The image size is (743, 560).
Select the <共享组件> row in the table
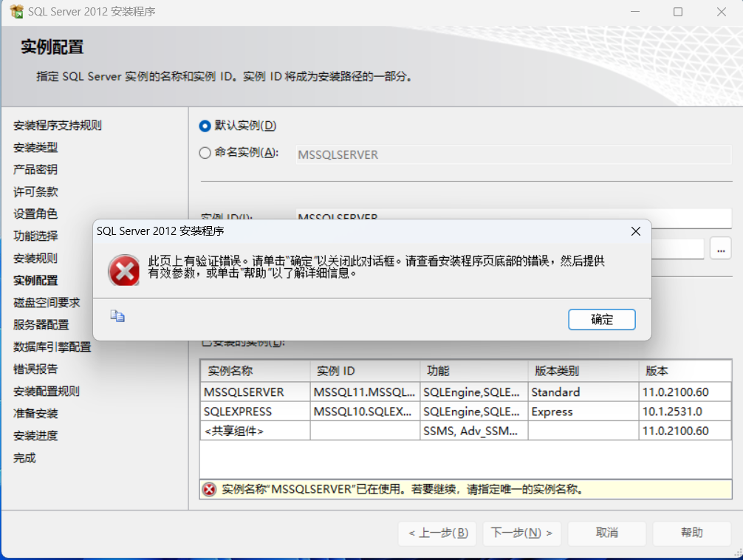tap(466, 431)
